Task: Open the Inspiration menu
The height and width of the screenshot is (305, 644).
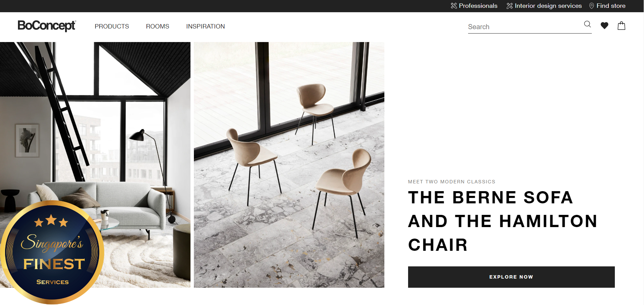Action: tap(205, 26)
